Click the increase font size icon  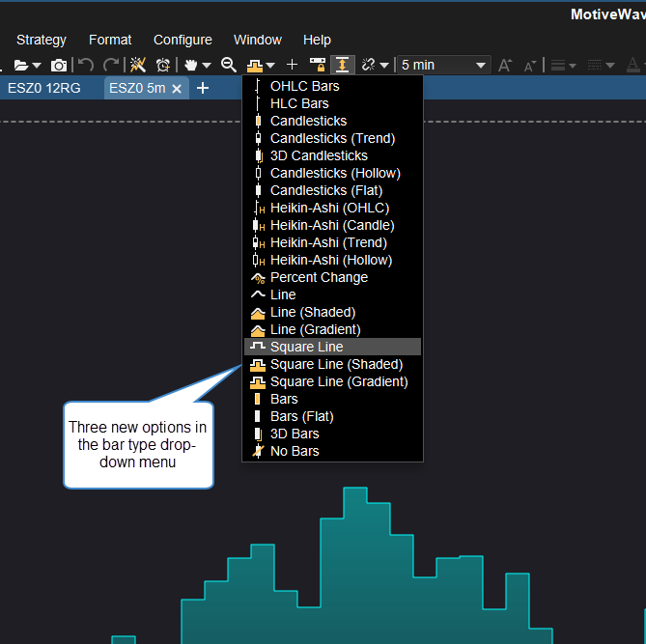click(x=506, y=65)
